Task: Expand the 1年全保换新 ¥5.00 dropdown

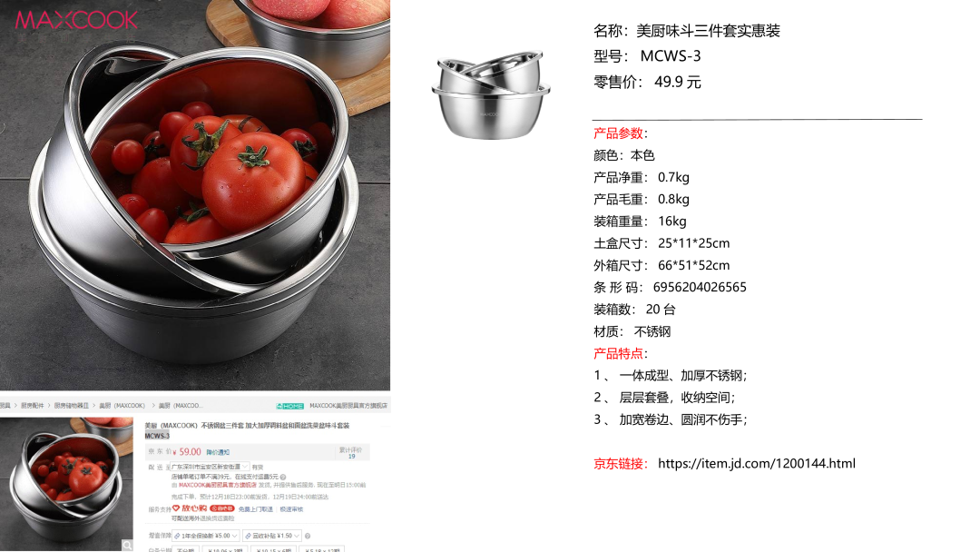Action: click(x=206, y=536)
